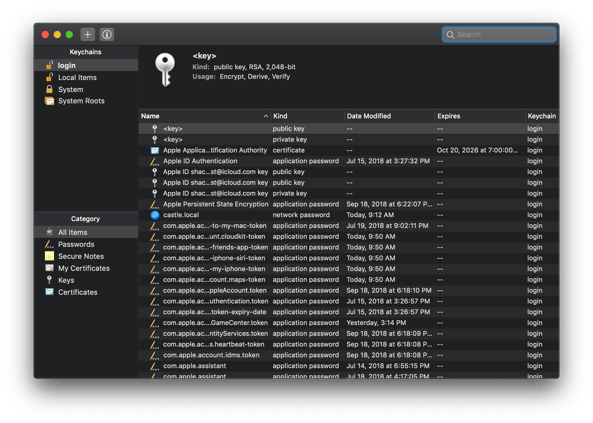Click the Today, 9:12 AM date cell

(x=370, y=215)
